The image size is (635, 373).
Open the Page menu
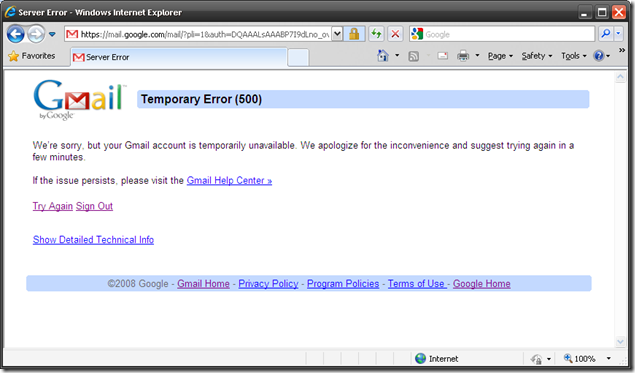500,56
